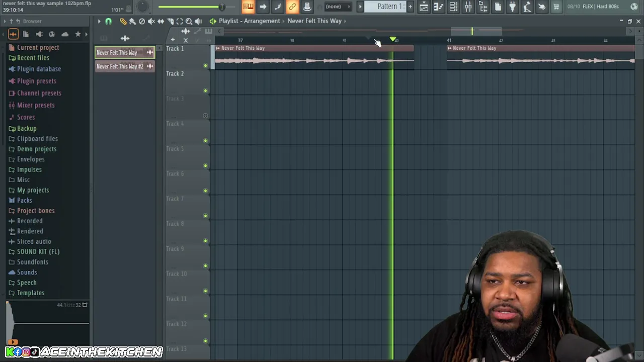The height and width of the screenshot is (362, 644).
Task: Choose the Select marquee tool
Action: pyautogui.click(x=180, y=21)
